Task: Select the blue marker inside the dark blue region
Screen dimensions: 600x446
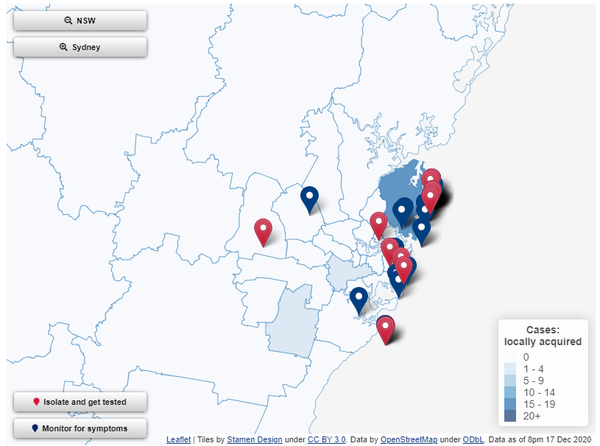Action: tap(402, 212)
